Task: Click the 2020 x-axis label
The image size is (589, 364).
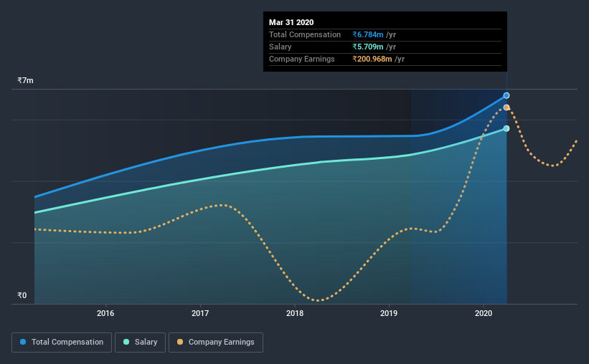Action: pos(484,313)
